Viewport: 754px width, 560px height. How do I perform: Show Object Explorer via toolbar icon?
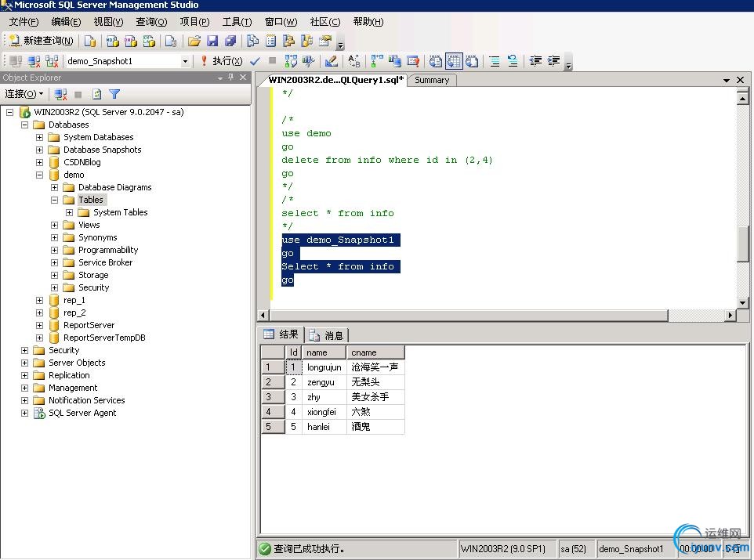click(x=289, y=42)
